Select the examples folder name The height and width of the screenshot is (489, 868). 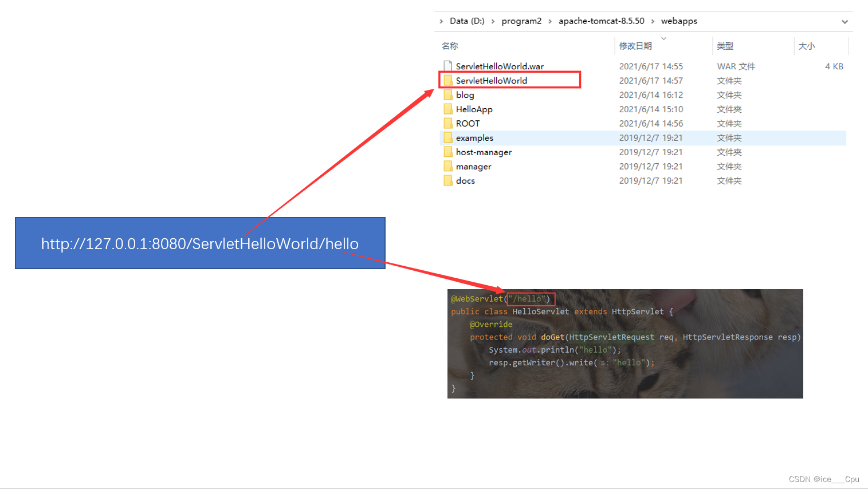pyautogui.click(x=474, y=138)
